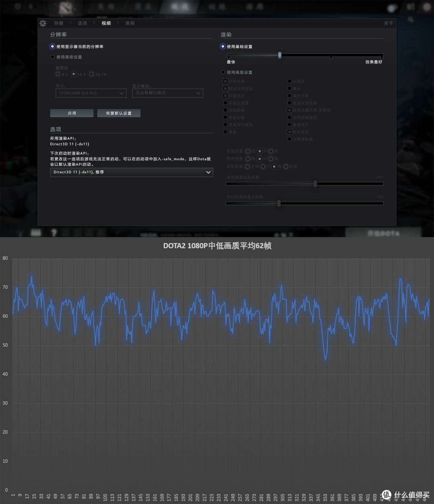Toggle the 主界面高画质 checkbox
Viewport: 434px width, 504px height.
(x=289, y=117)
